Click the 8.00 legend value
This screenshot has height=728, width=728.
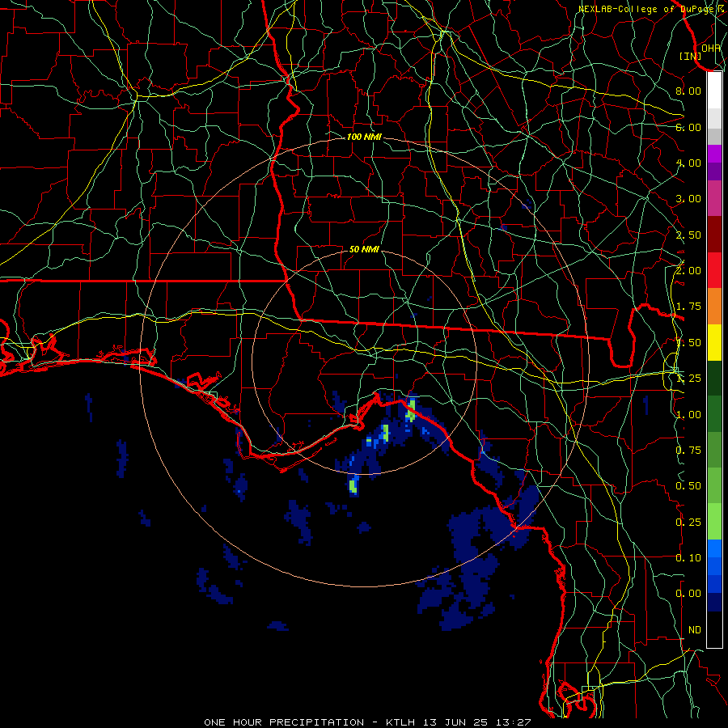[x=688, y=91]
